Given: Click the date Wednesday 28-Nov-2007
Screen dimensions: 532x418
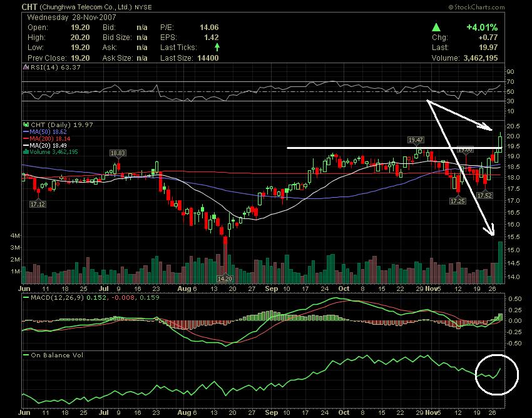Looking at the screenshot, I should coord(72,18).
